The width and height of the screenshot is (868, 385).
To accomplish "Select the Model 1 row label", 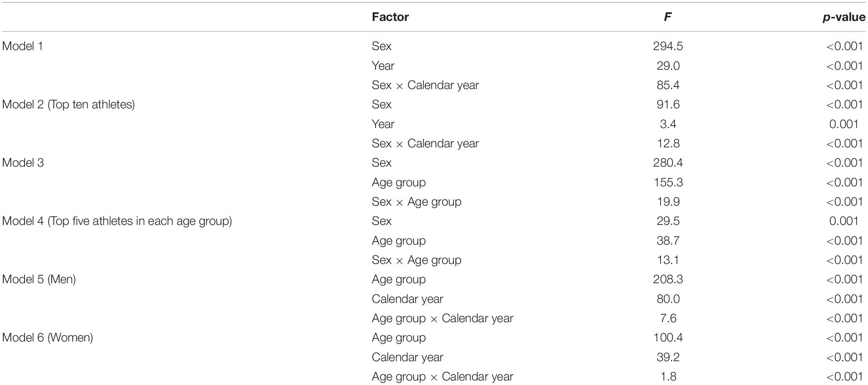I will [23, 46].
